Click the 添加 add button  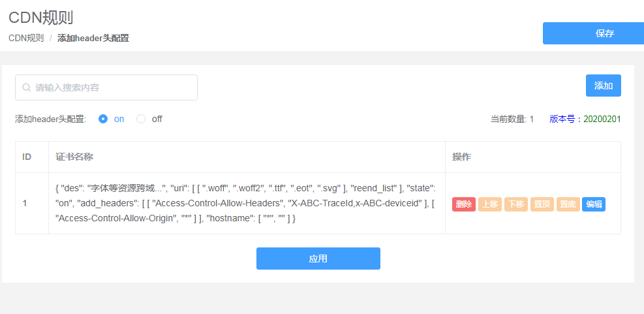click(604, 86)
